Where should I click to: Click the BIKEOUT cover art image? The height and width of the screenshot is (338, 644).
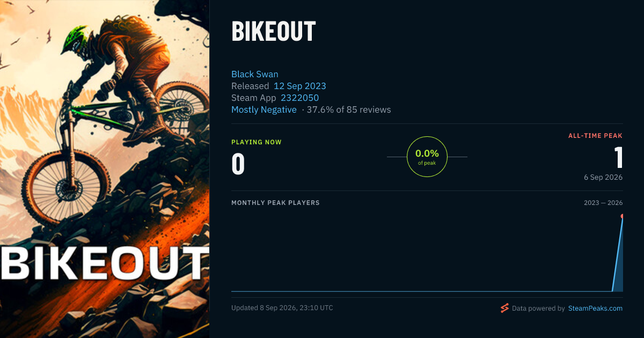[105, 169]
